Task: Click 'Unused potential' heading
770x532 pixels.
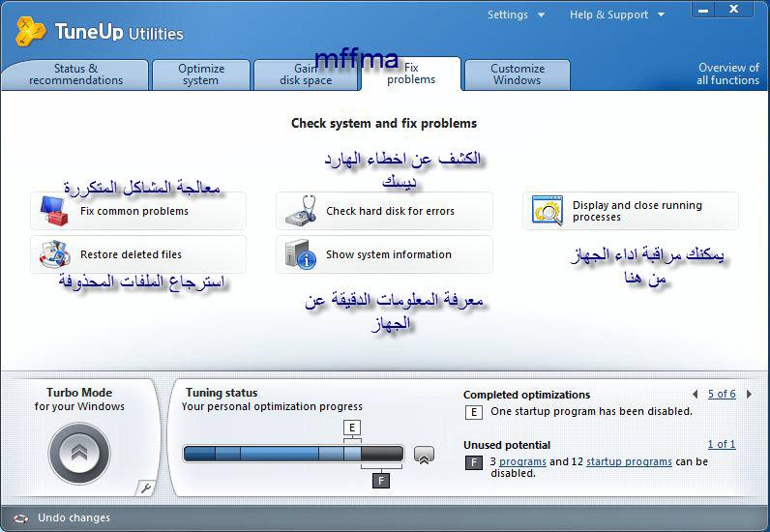Action: 507,445
